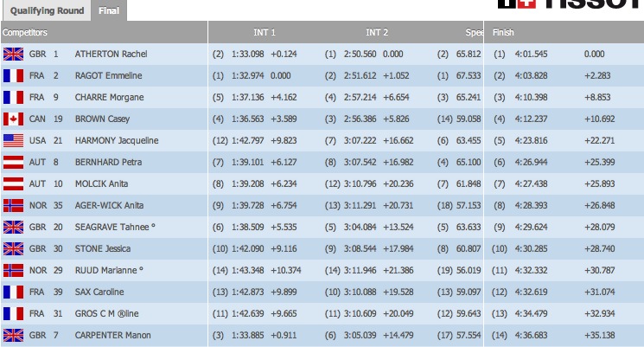Screen dimensions: 644x347
Task: Select the CARPENTER Manon competitor name
Action: click(x=113, y=335)
